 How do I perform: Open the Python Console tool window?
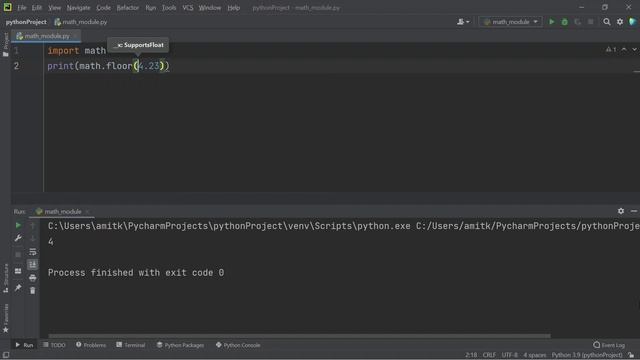coord(238,345)
